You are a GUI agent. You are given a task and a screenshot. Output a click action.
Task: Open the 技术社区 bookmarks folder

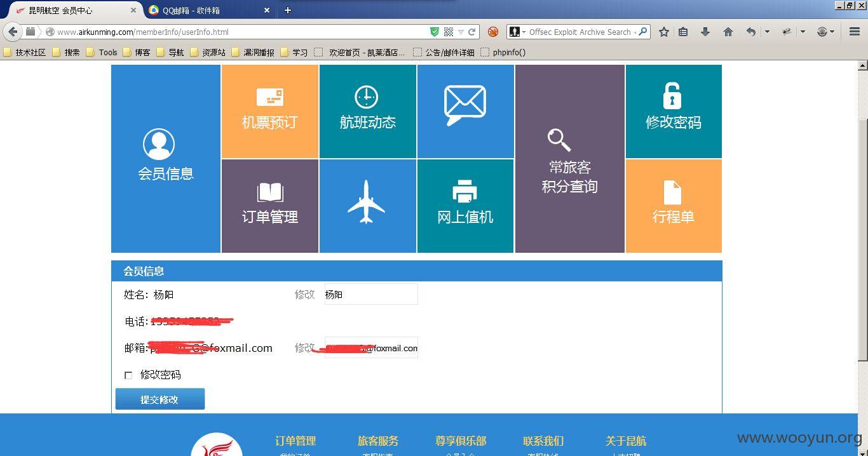coord(25,52)
